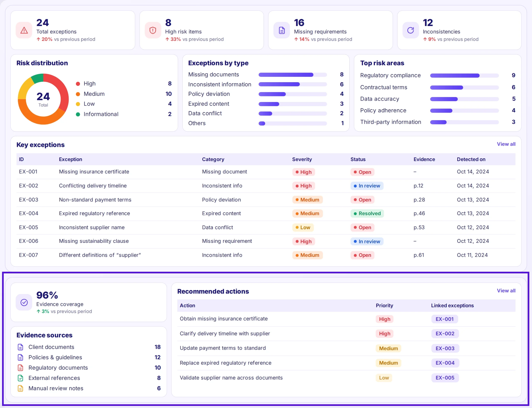Open linked exception EX-004 badge
Image resolution: width=532 pixels, height=408 pixels.
pos(445,363)
